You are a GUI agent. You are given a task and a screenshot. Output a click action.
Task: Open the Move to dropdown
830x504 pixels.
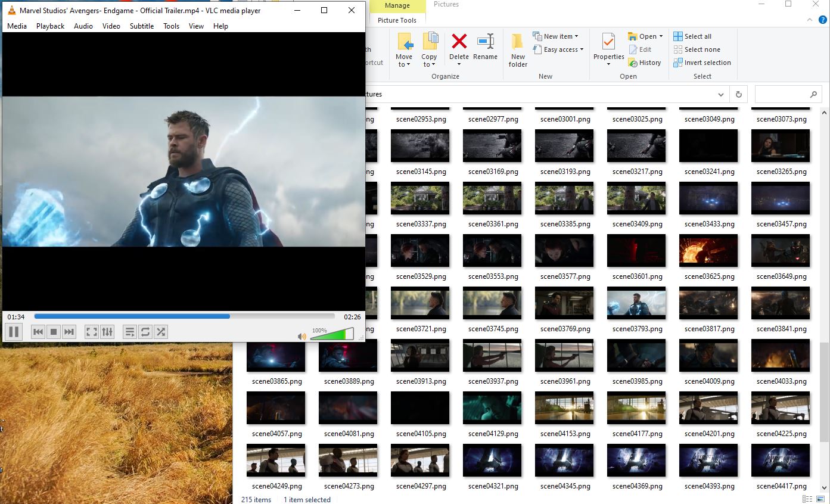(x=404, y=50)
